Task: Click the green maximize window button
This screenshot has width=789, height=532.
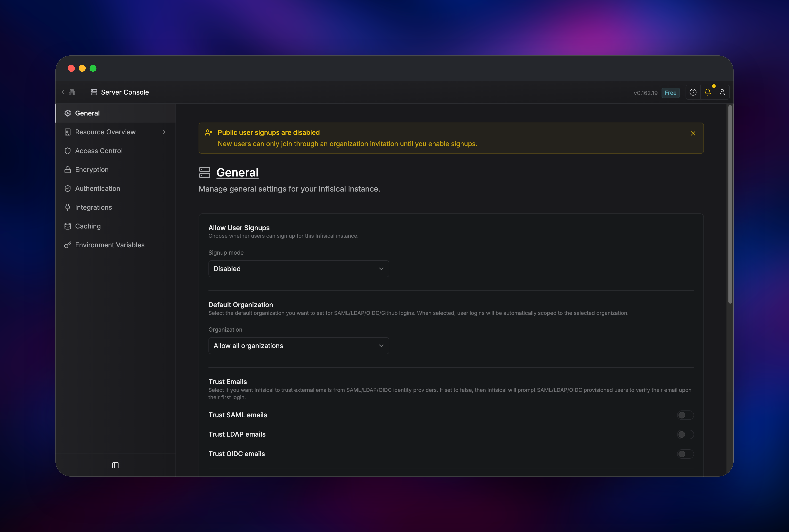Action: [x=93, y=68]
